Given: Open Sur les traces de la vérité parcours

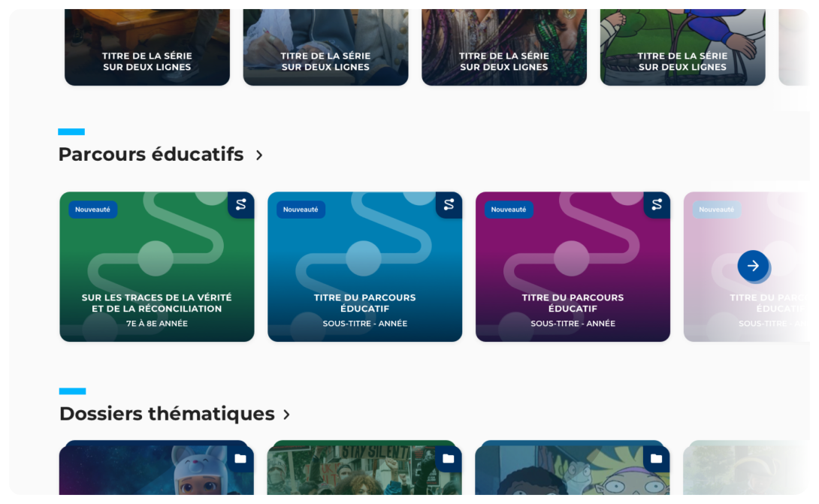Looking at the screenshot, I should [157, 267].
